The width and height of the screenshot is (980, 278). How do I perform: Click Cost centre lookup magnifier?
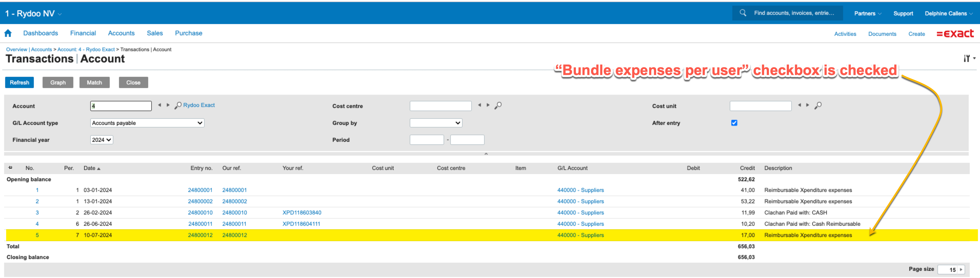point(498,105)
